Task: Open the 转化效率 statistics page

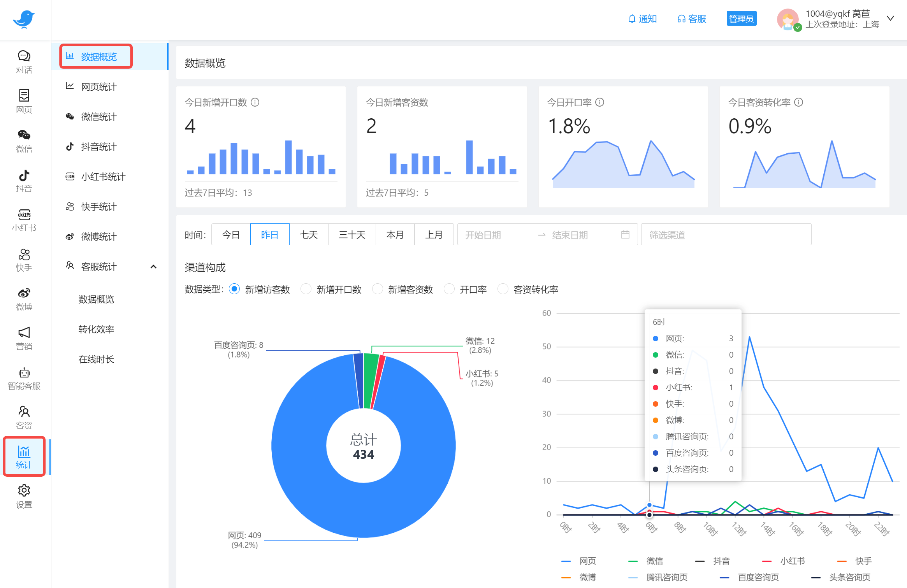Action: click(x=96, y=329)
